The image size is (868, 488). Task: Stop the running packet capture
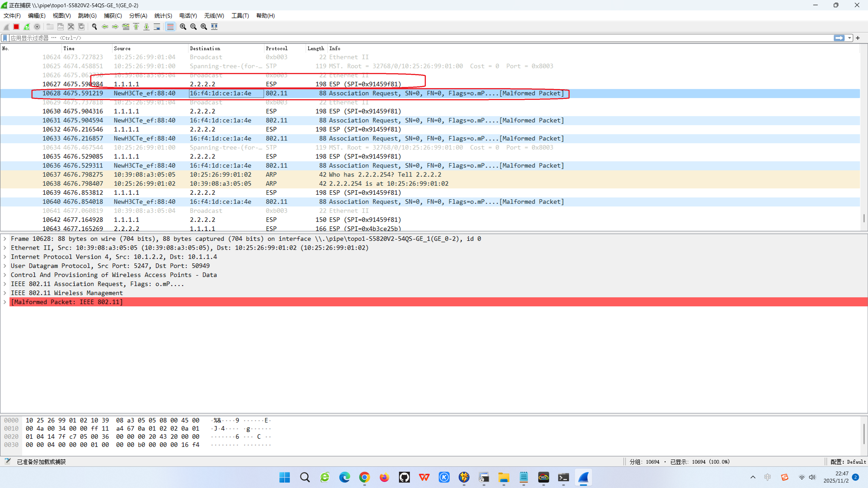tap(16, 27)
